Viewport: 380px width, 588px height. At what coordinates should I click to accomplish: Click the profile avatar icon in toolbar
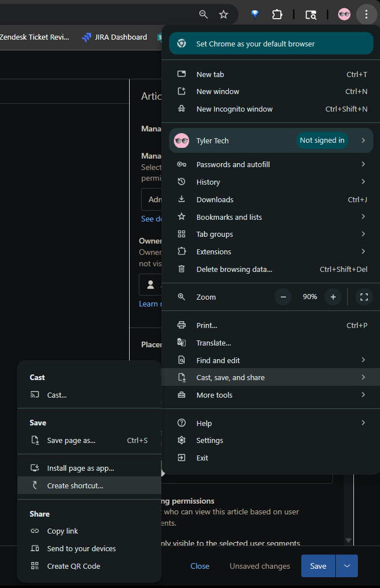tap(344, 14)
